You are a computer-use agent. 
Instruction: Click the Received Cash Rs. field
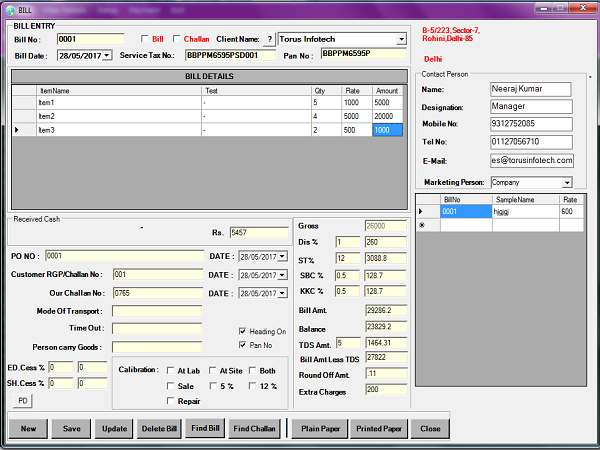pyautogui.click(x=259, y=233)
